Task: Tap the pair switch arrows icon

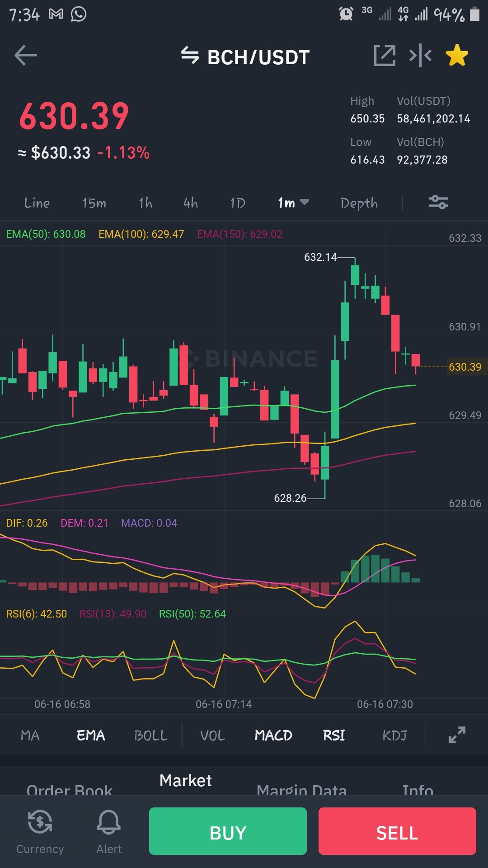Action: tap(190, 56)
